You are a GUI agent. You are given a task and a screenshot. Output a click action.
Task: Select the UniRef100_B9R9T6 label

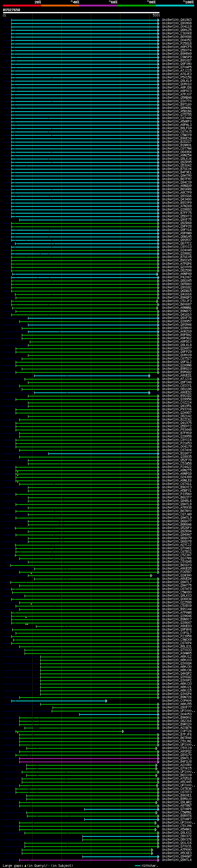tap(176, 816)
